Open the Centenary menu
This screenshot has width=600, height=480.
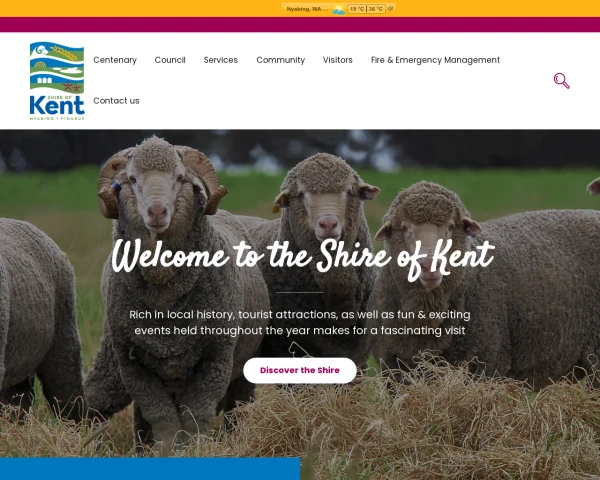(x=115, y=60)
